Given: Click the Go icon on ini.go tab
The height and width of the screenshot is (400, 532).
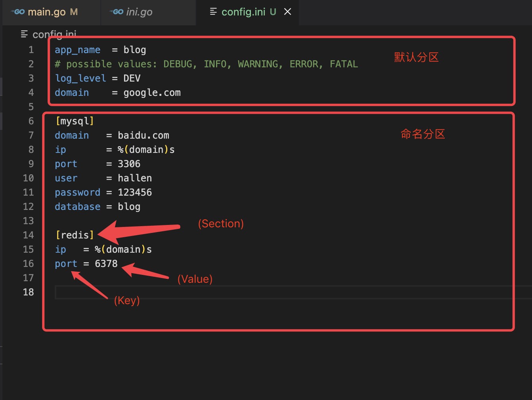Looking at the screenshot, I should click(117, 12).
